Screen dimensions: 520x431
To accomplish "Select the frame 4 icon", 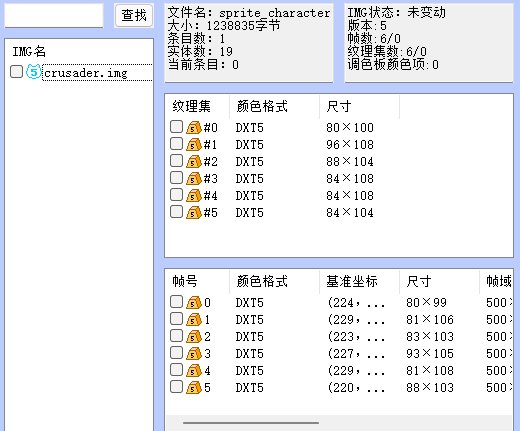I will click(x=194, y=370).
